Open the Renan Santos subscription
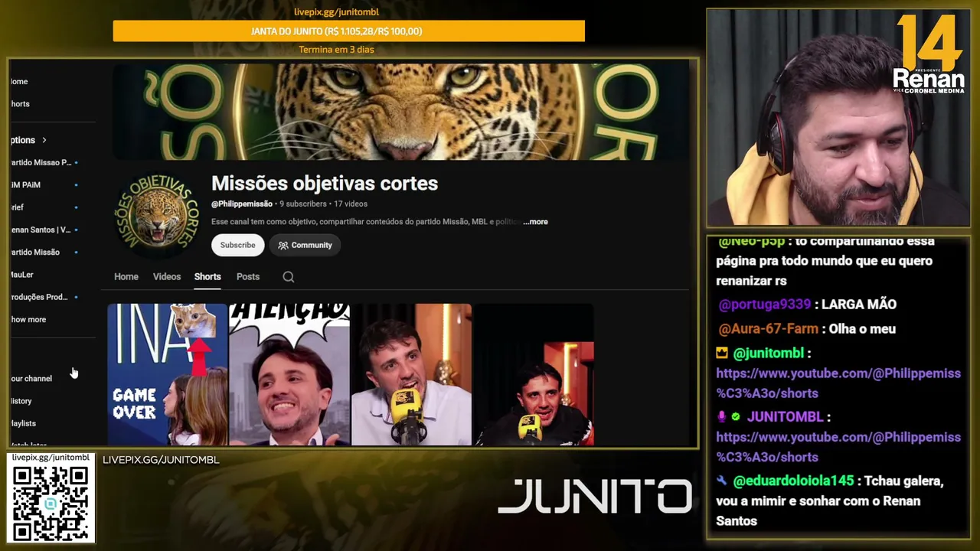The image size is (980, 551). (41, 230)
